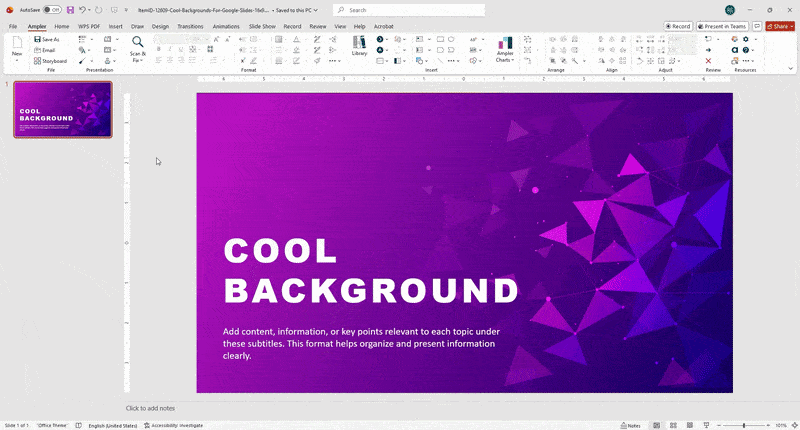Click into the Search box

click(409, 10)
